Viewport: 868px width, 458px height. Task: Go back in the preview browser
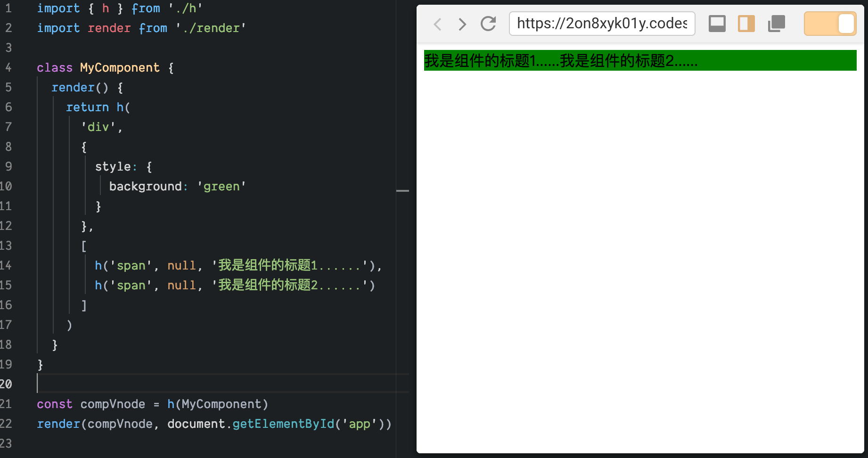[x=437, y=24]
